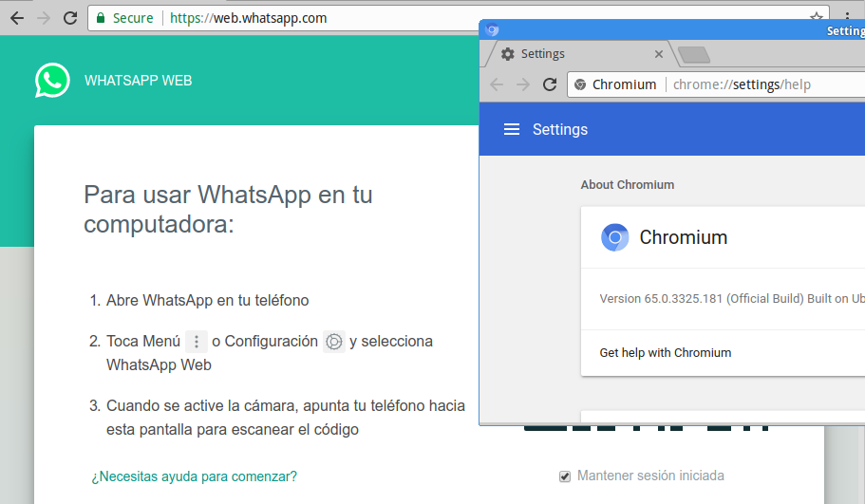Close the Settings tab
This screenshot has height=504, width=865.
click(x=659, y=54)
